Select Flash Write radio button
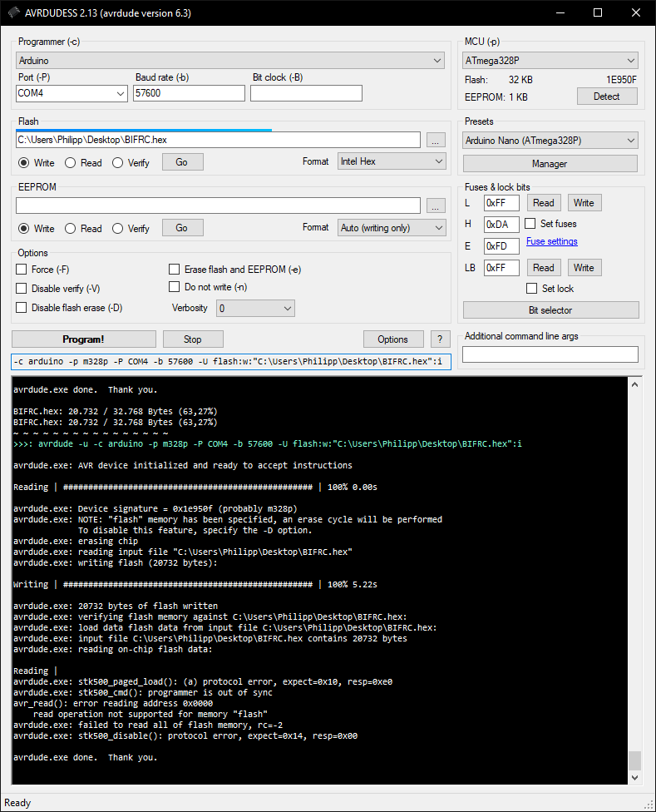 pos(24,162)
